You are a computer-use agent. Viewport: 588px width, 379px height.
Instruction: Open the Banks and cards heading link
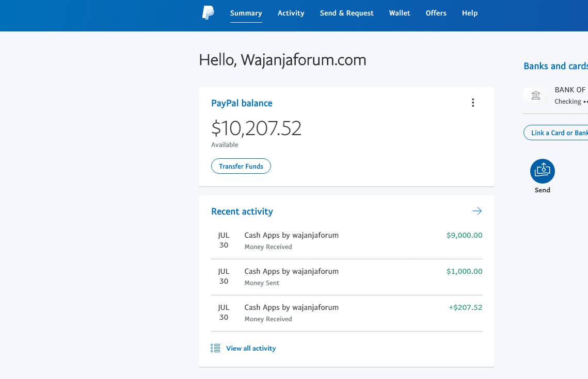click(x=556, y=67)
